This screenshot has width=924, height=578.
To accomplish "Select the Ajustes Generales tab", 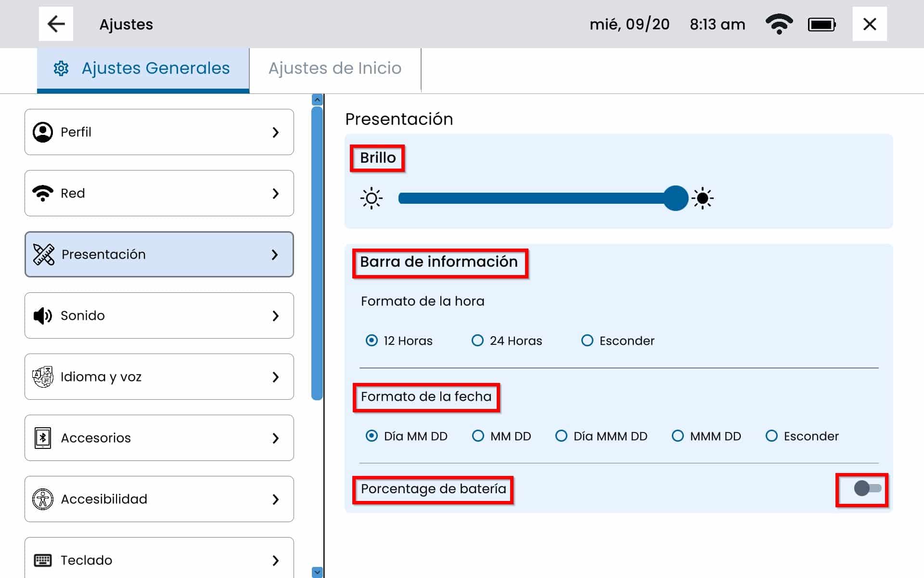I will coord(143,68).
